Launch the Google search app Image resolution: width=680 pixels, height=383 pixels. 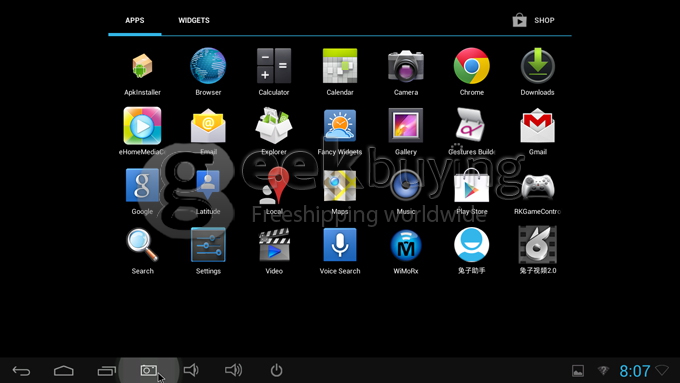[142, 185]
